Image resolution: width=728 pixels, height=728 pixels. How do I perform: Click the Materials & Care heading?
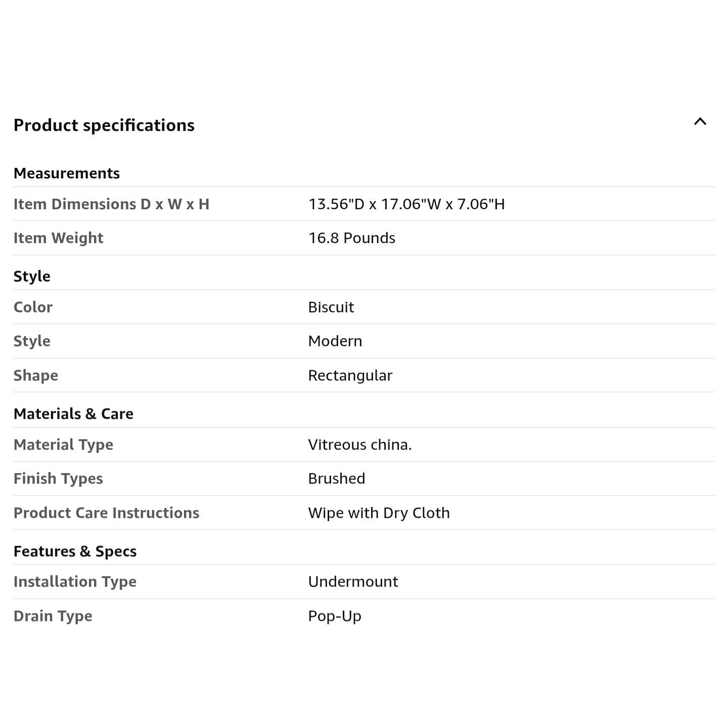click(73, 414)
